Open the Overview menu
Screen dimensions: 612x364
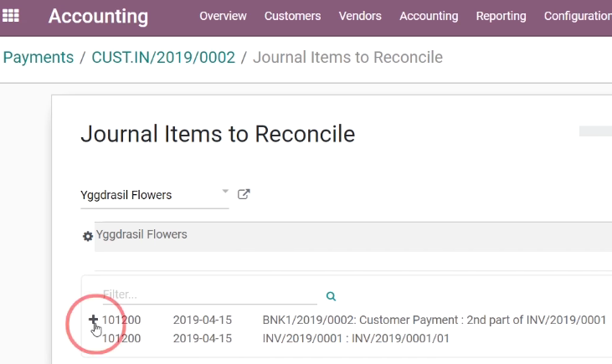pos(223,16)
